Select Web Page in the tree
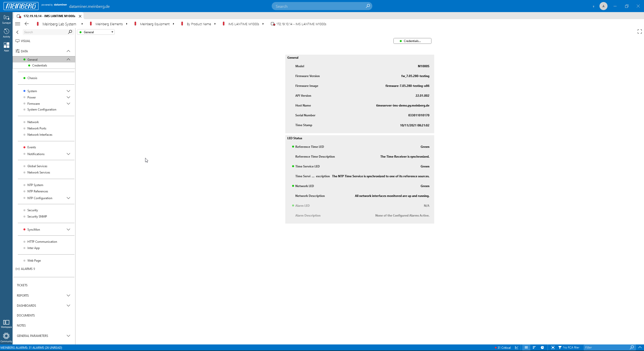Image resolution: width=644 pixels, height=351 pixels. 34,261
